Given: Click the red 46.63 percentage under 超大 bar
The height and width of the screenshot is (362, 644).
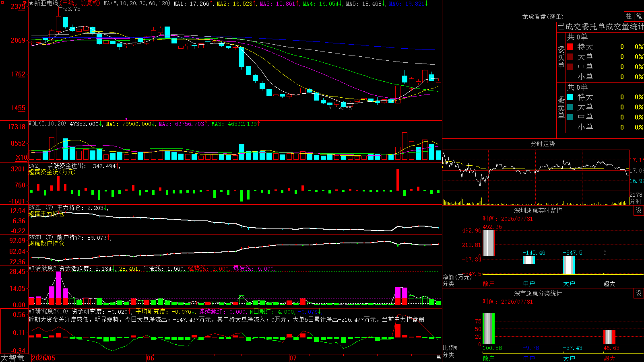Looking at the screenshot, I should [611, 348].
